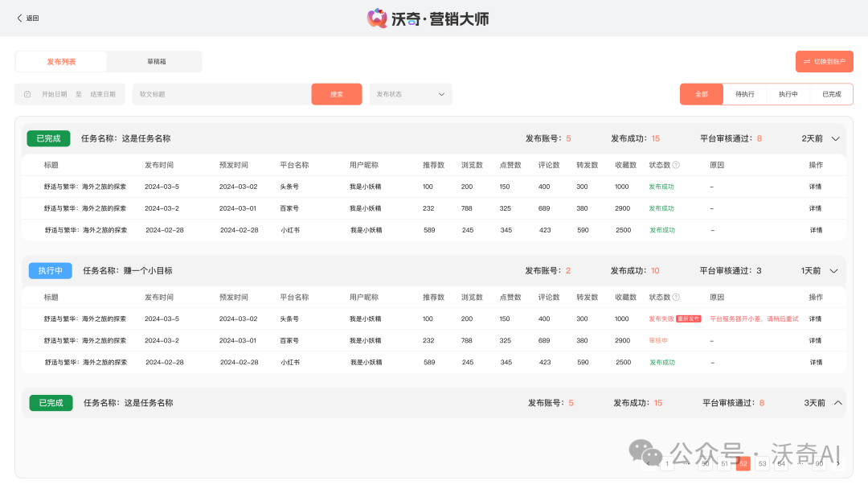The image size is (868, 489).
Task: Select the 待执行 status filter
Action: (744, 94)
